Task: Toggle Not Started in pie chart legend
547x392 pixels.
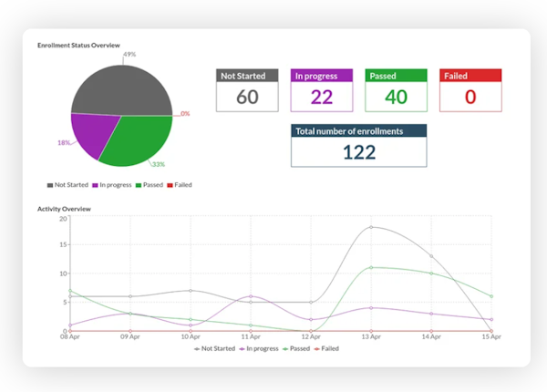Action: click(67, 184)
